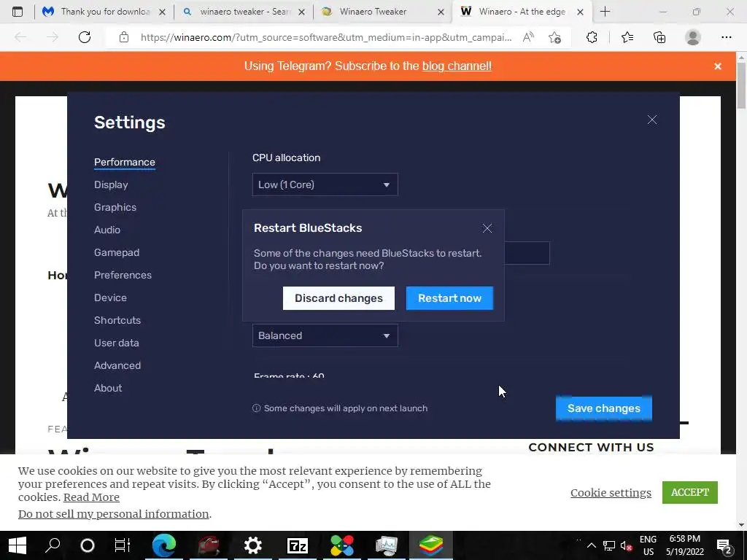Open the Windows Start menu
Screen dimensions: 747x560
pos(18,545)
